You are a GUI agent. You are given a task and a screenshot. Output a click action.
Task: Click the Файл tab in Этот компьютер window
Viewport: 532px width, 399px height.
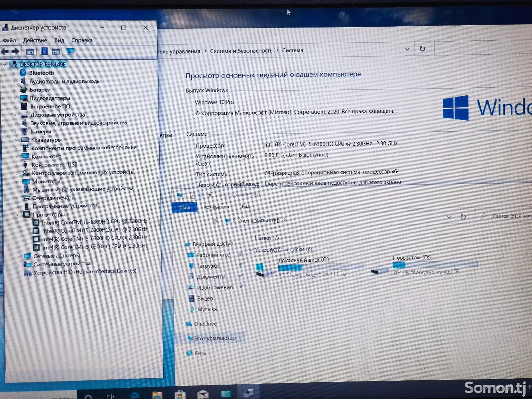coord(185,207)
